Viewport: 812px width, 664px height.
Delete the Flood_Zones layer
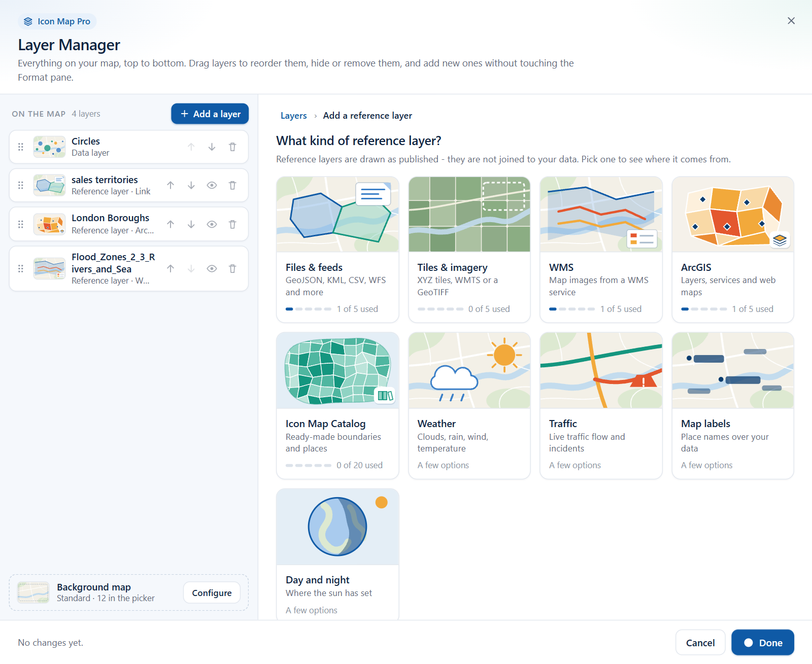(232, 269)
